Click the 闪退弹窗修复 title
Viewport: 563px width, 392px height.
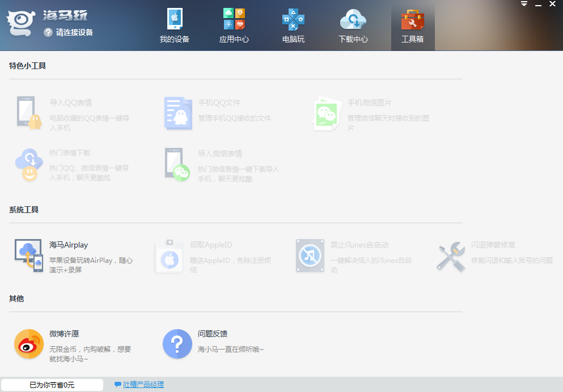point(493,245)
